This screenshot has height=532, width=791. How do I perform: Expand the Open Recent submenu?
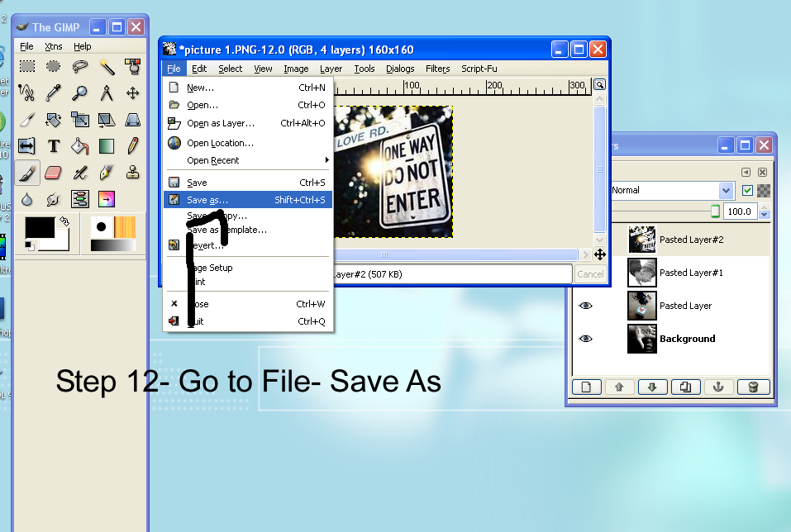(x=249, y=160)
